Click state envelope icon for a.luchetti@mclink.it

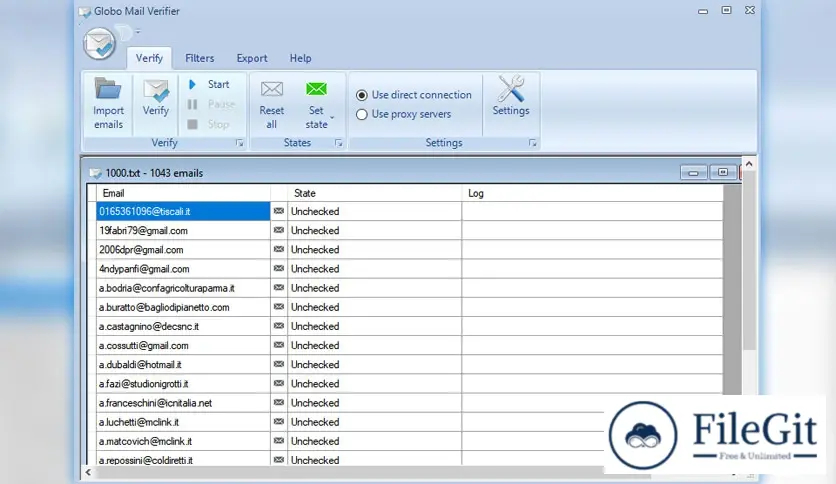[279, 422]
